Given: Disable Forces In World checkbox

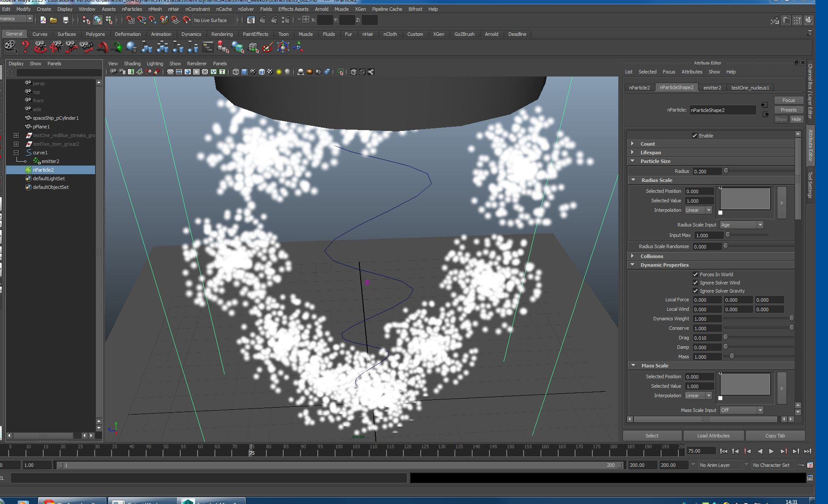Looking at the screenshot, I should [x=695, y=274].
